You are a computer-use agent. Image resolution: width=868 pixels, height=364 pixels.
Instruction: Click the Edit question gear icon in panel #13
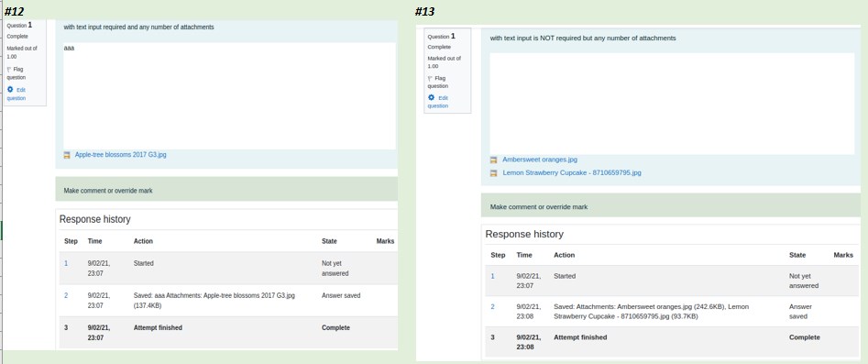(431, 97)
